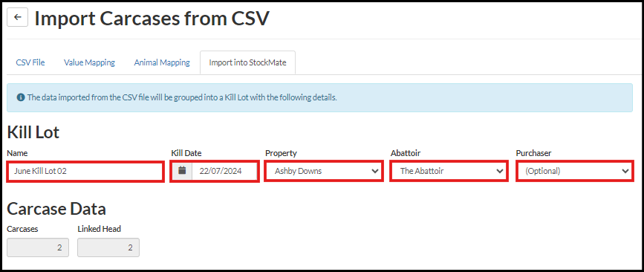Open the Abattoir dropdown chevron
Screen dimensions: 644x272
500,171
